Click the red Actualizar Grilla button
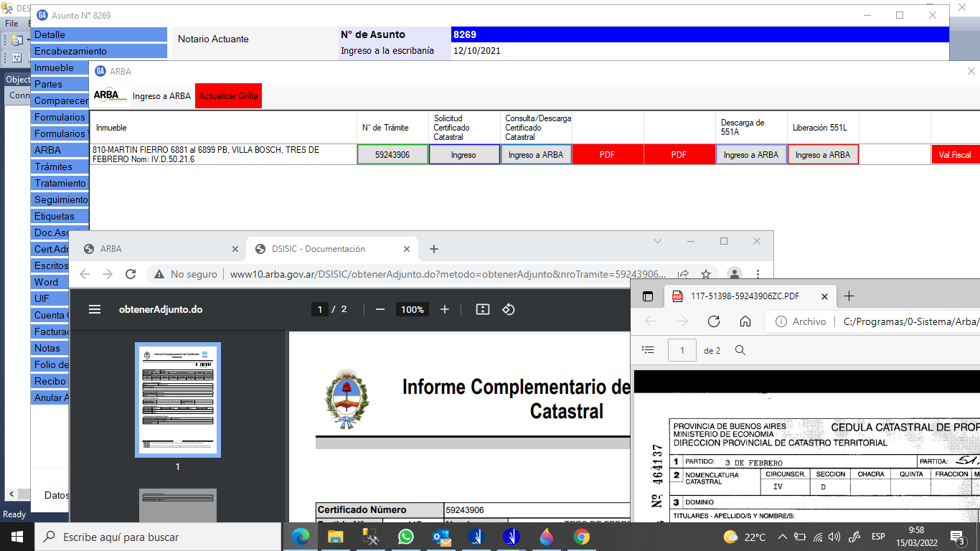This screenshot has height=551, width=980. 228,96
